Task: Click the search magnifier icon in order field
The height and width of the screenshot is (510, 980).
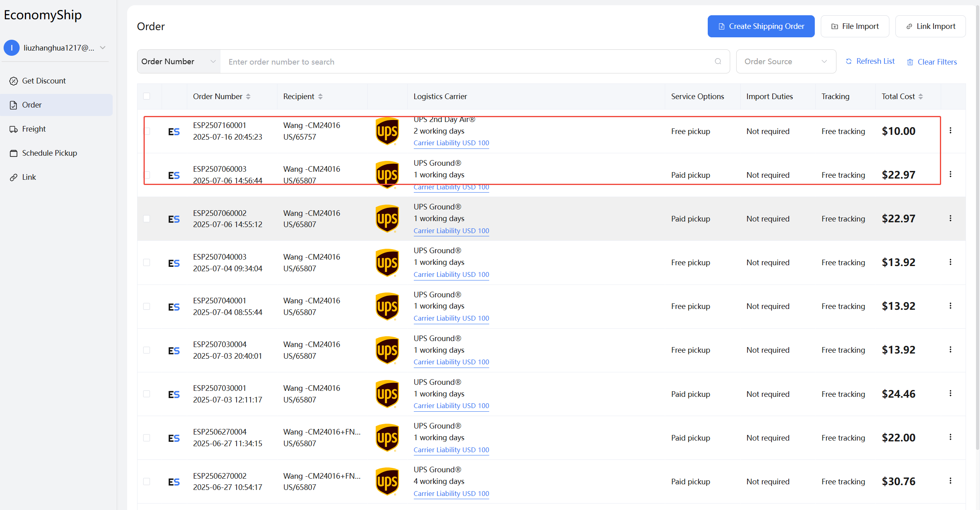Action: (718, 61)
